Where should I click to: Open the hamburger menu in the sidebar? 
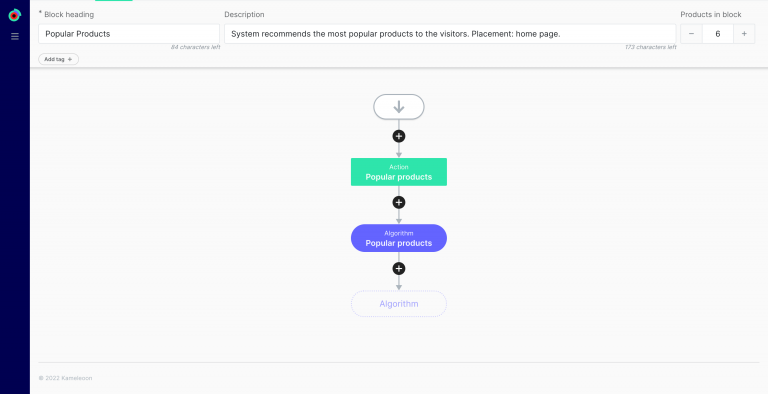point(15,36)
